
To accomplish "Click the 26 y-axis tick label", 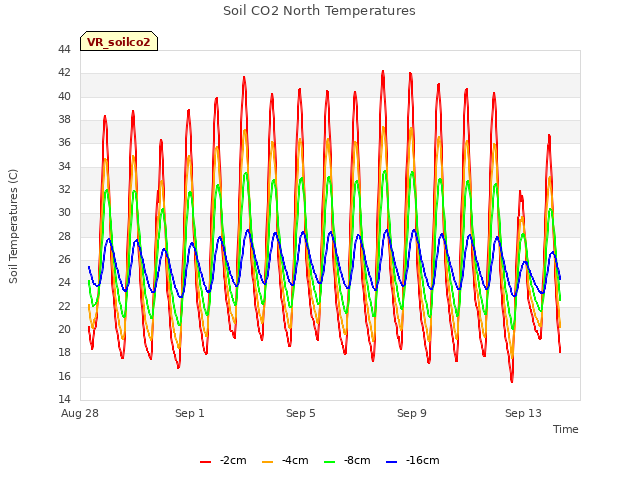I will tap(64, 260).
